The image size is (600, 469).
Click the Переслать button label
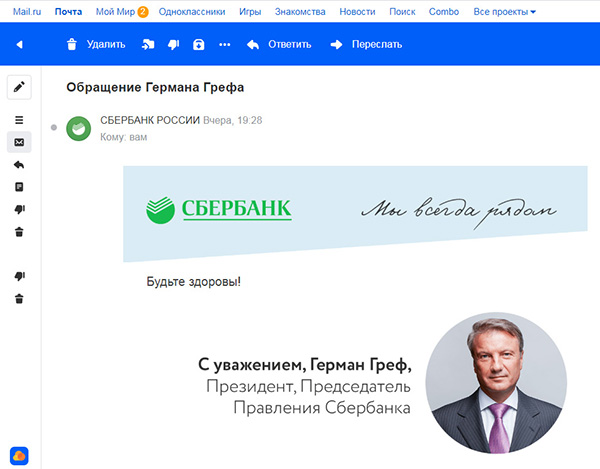[x=377, y=45]
